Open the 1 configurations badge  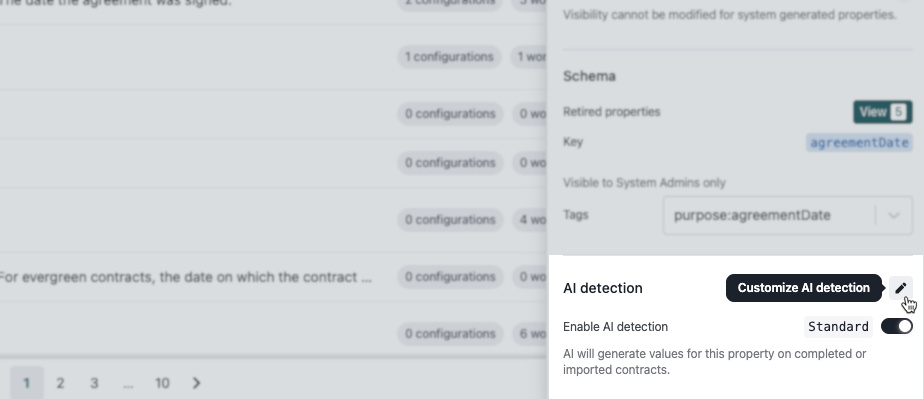[449, 57]
